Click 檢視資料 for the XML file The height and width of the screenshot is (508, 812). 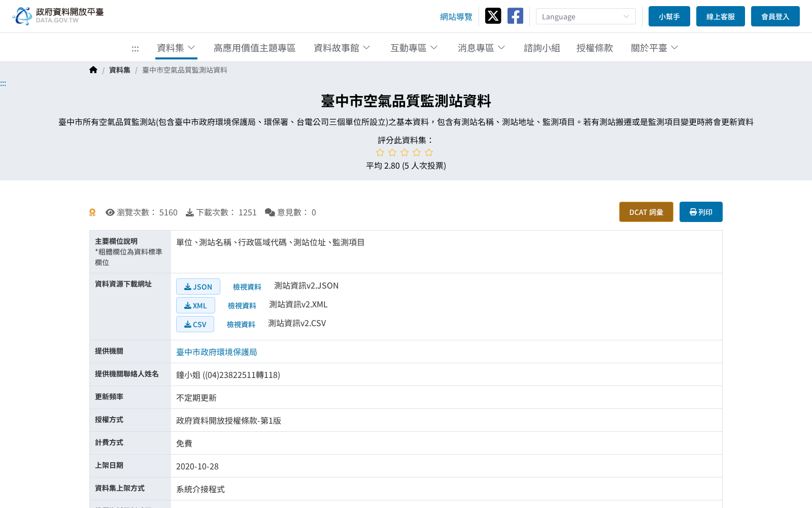(242, 306)
